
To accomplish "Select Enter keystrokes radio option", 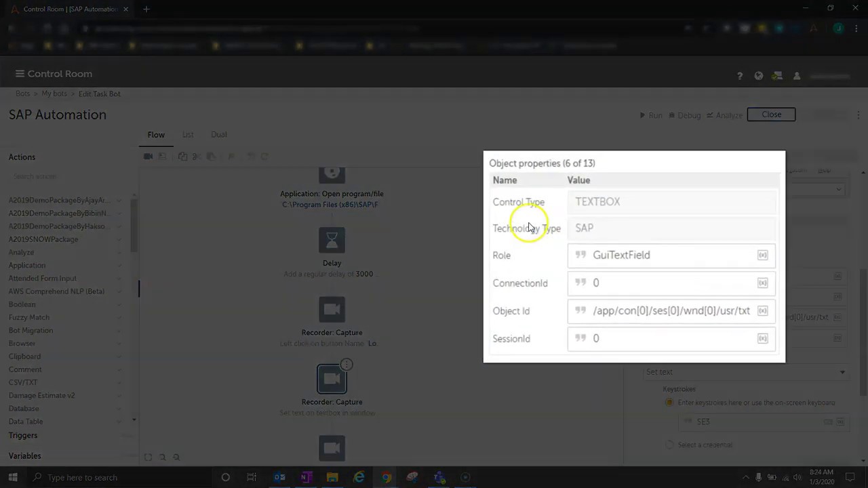I will pos(669,403).
